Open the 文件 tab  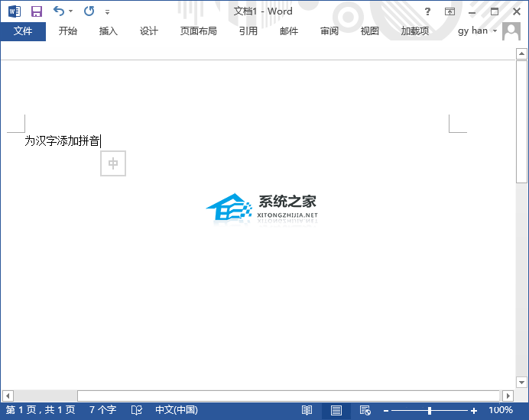click(x=23, y=31)
